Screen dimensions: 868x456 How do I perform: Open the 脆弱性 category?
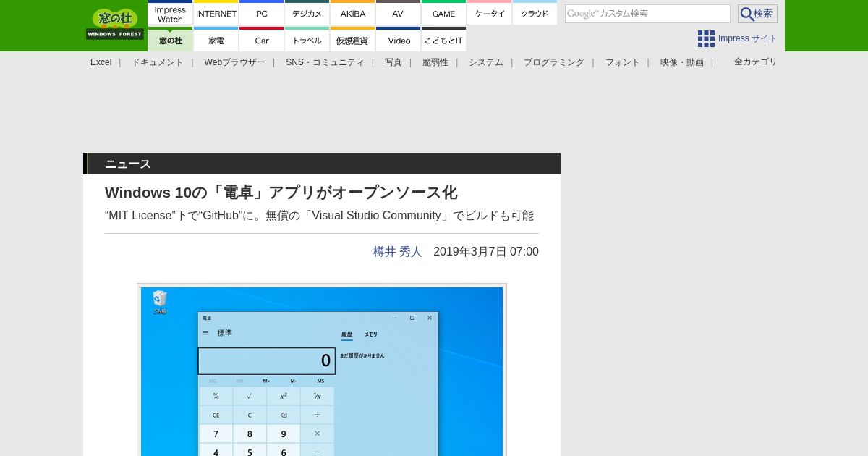(x=435, y=62)
